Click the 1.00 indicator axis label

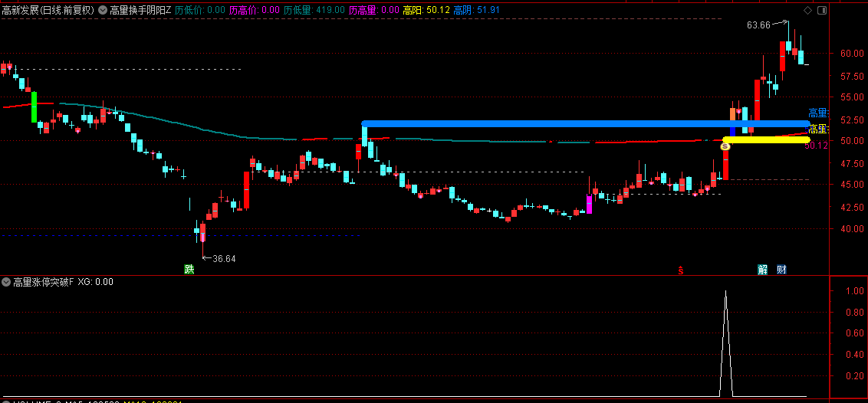coord(855,291)
